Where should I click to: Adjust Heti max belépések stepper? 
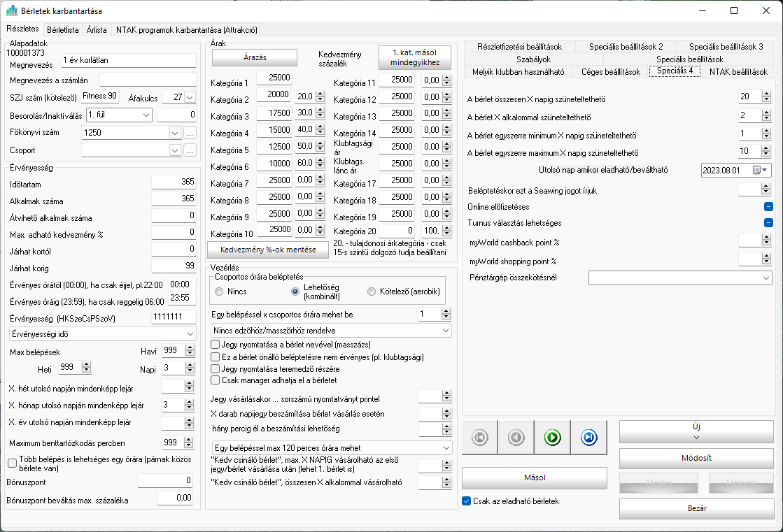pyautogui.click(x=86, y=367)
